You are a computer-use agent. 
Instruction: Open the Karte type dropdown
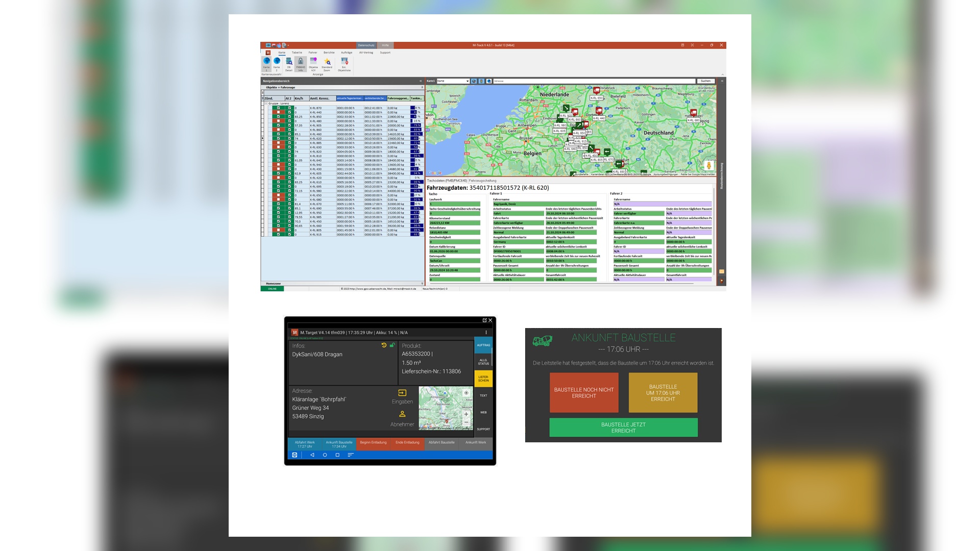pyautogui.click(x=467, y=81)
